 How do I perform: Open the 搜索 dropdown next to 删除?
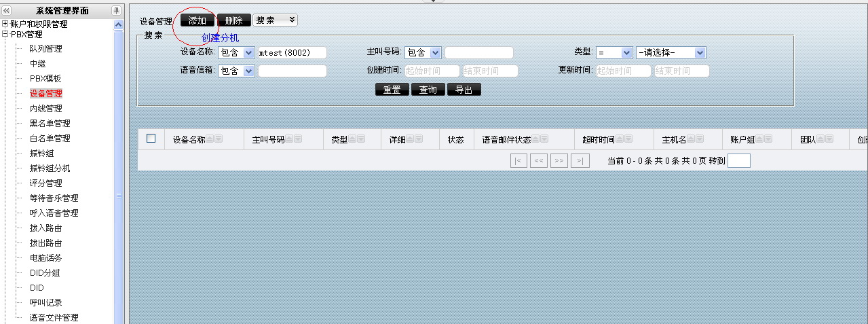275,20
